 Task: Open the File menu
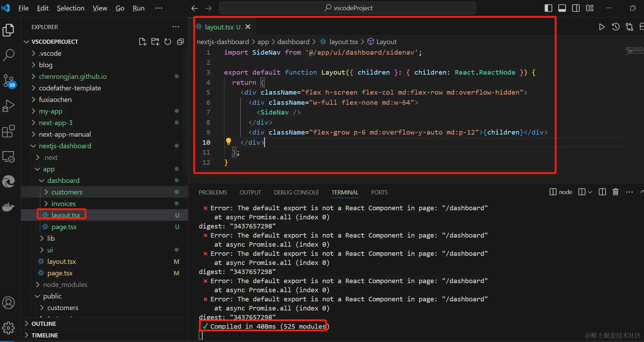(23, 8)
